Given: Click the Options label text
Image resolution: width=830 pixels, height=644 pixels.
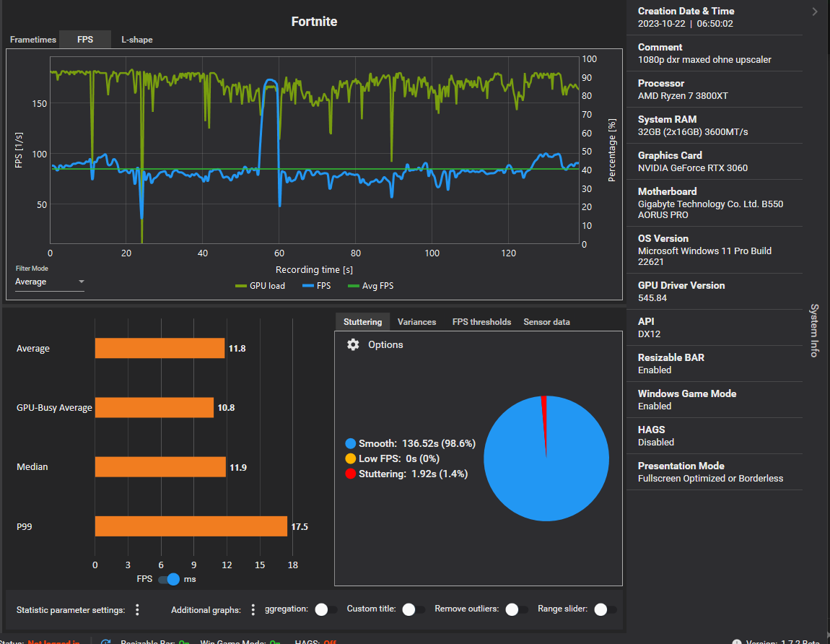Looking at the screenshot, I should (x=385, y=345).
